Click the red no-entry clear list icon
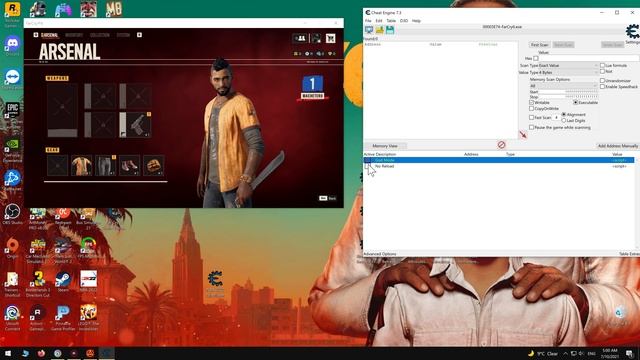This screenshot has height=360, width=640. (501, 144)
